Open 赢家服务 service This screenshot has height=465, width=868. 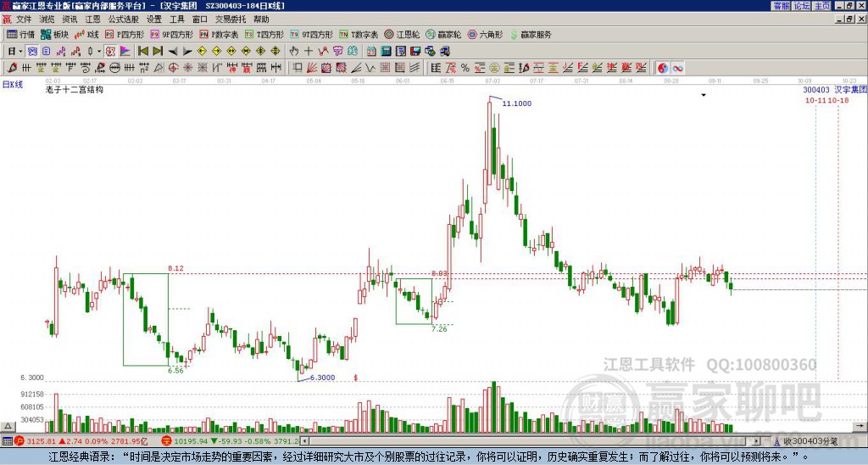click(x=531, y=34)
